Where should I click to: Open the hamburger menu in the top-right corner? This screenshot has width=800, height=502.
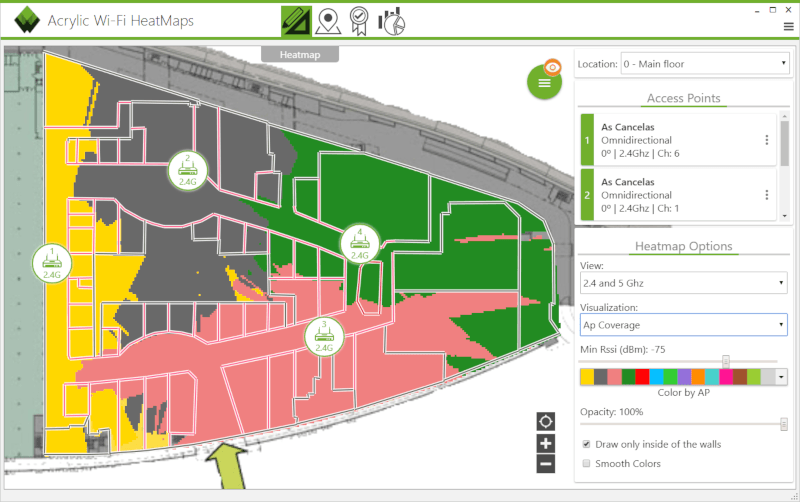coord(788,27)
